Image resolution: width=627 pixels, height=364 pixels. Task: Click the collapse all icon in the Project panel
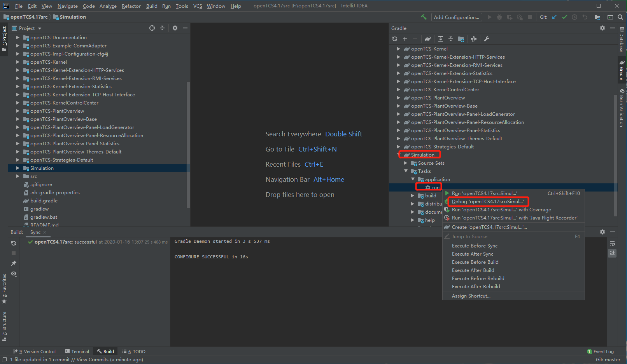162,28
